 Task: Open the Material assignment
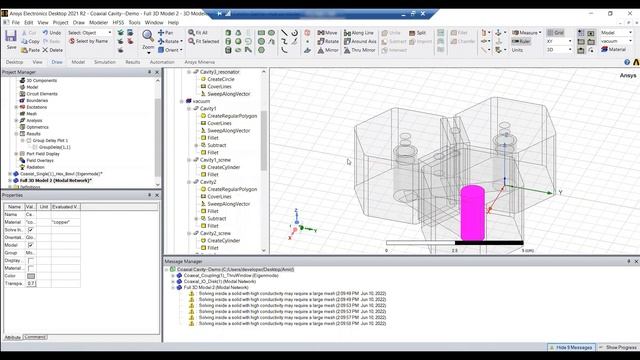point(613,49)
